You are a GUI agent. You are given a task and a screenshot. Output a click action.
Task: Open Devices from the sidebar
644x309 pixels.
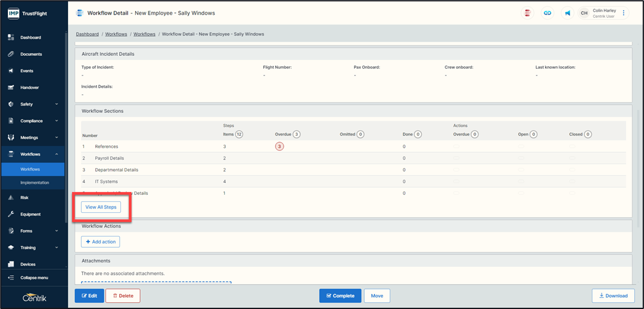(28, 264)
